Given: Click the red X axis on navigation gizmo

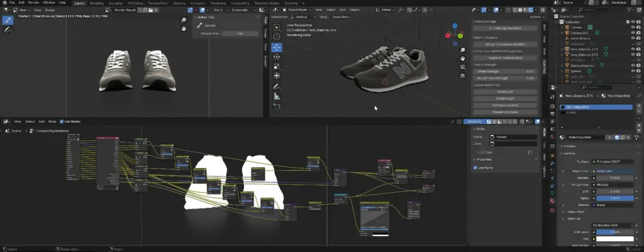Looking at the screenshot, I should pos(447,36).
